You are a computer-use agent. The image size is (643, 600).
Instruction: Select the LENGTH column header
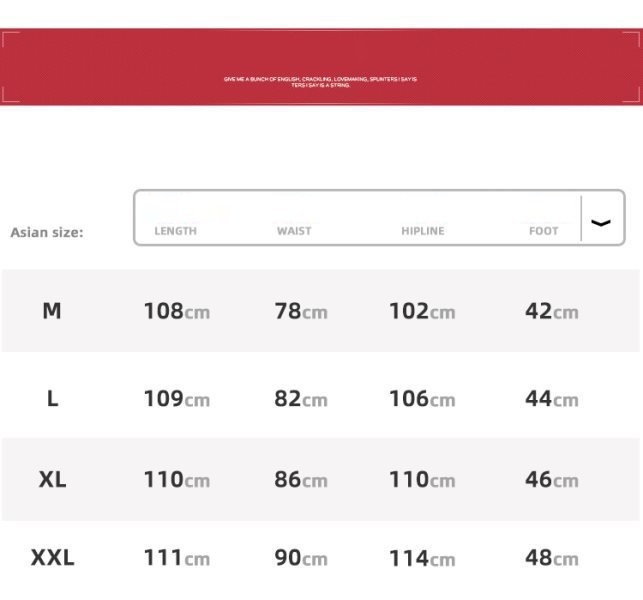(175, 231)
